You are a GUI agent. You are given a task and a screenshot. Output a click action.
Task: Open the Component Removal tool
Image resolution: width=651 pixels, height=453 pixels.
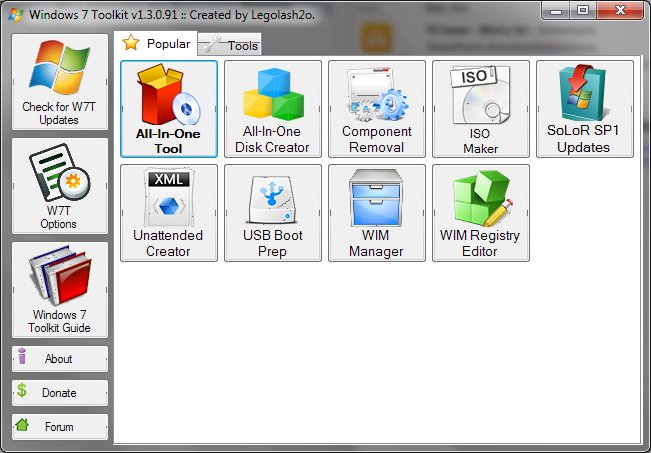click(377, 109)
